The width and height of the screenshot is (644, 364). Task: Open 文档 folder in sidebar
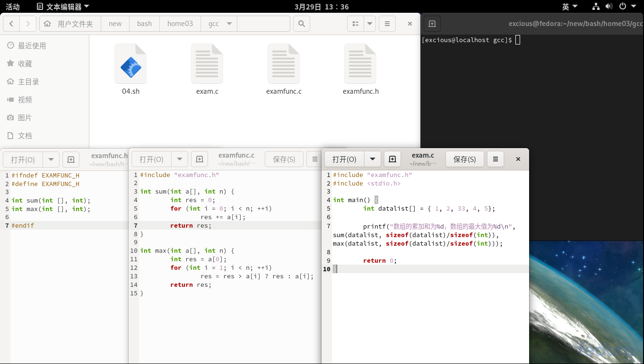[x=44, y=136]
